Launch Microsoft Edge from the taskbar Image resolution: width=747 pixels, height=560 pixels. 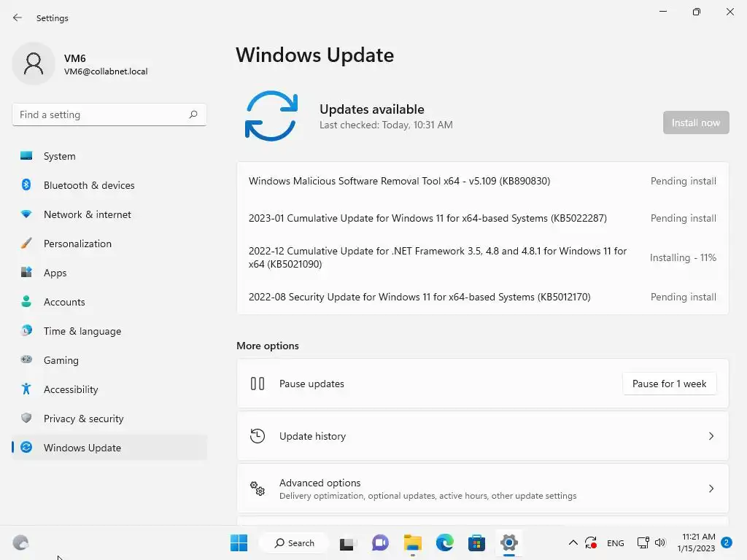point(444,542)
